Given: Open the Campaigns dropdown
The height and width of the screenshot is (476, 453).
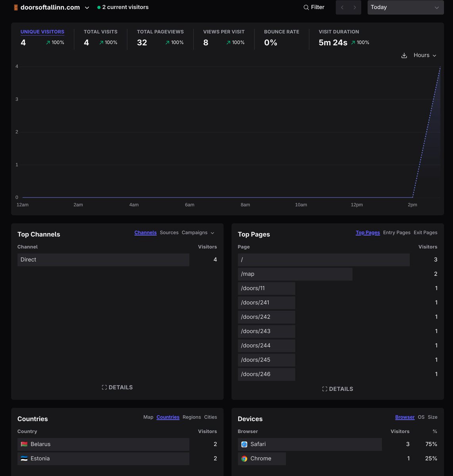Looking at the screenshot, I should point(198,232).
